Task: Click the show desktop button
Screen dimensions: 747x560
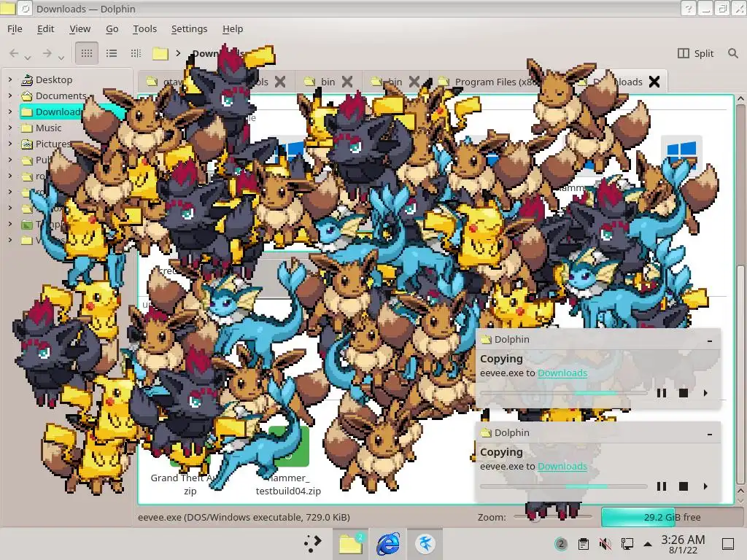Action: 728,544
